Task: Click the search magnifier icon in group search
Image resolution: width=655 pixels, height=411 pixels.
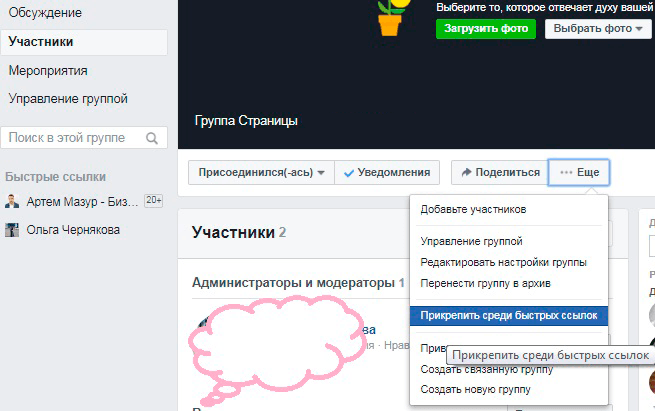Action: (152, 138)
